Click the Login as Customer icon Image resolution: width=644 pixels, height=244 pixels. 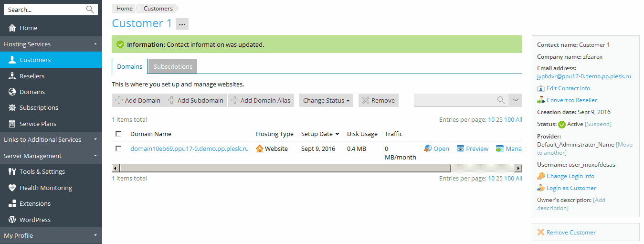[541, 188]
